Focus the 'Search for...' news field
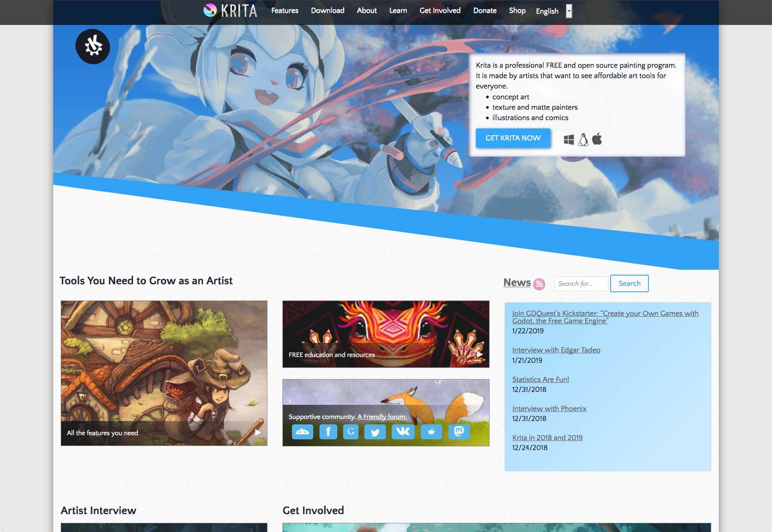The height and width of the screenshot is (532, 772). coord(581,283)
